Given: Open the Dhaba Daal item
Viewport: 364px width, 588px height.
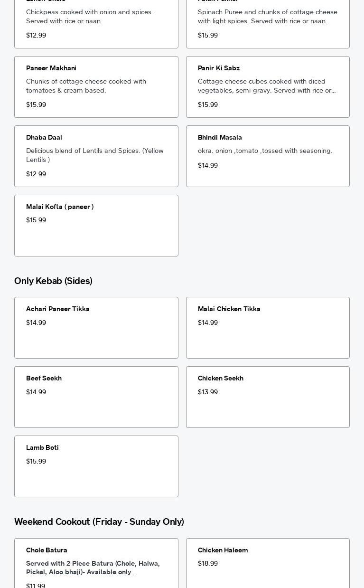Looking at the screenshot, I should pos(96,156).
